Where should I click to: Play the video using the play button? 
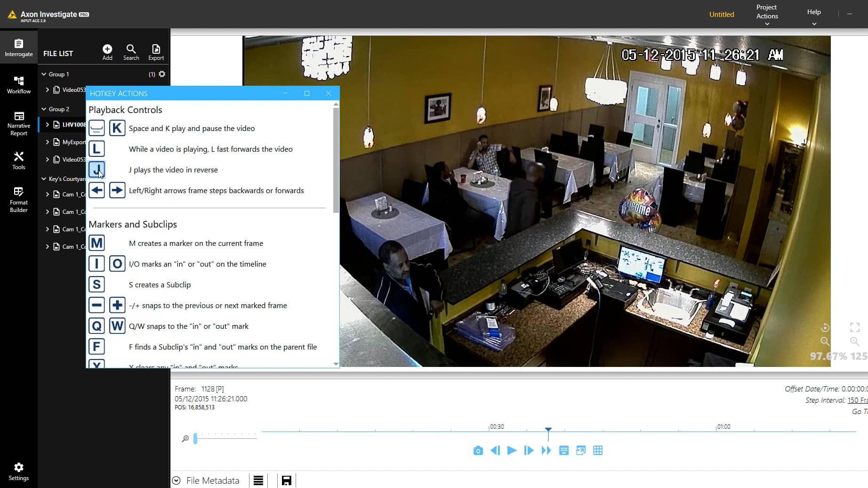[x=512, y=450]
